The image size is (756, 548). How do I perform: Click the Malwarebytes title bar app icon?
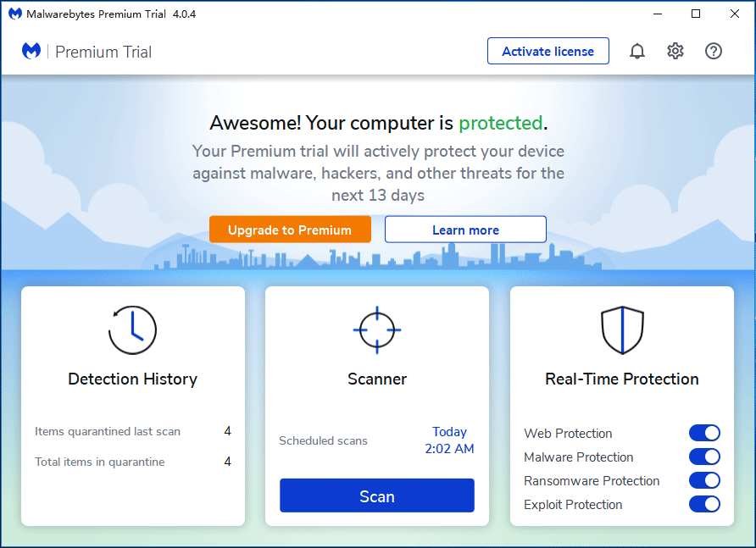[x=15, y=14]
